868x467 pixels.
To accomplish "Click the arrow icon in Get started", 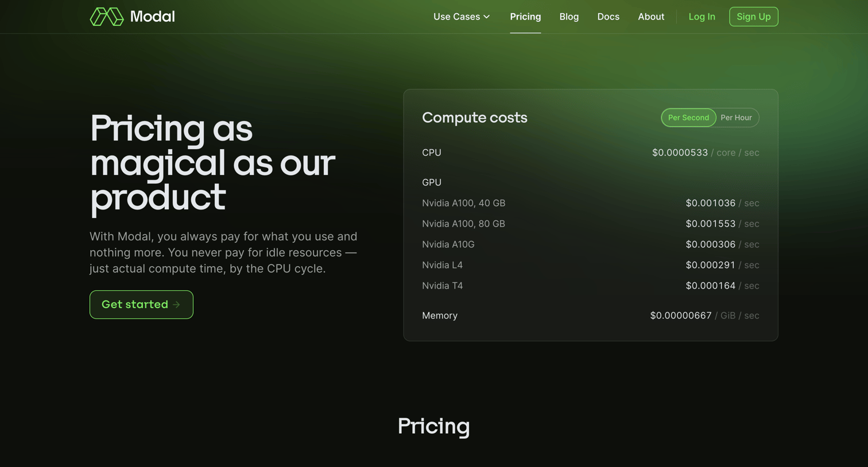I will click(177, 305).
